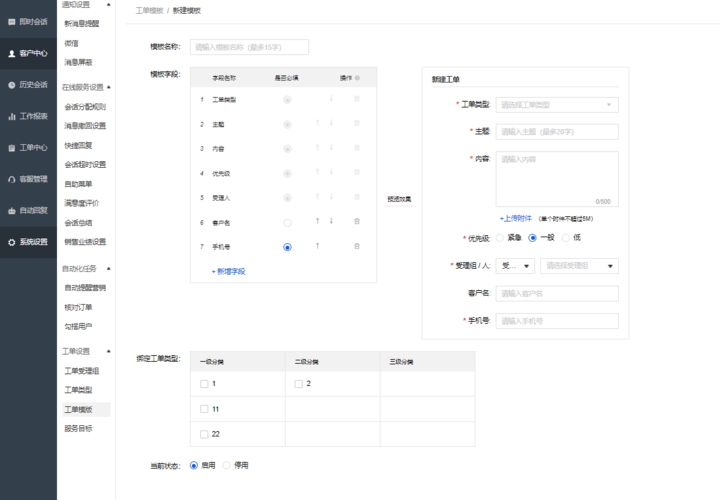Open 自动回复 in the dark sidebar
This screenshot has height=500, width=721.
[x=28, y=211]
